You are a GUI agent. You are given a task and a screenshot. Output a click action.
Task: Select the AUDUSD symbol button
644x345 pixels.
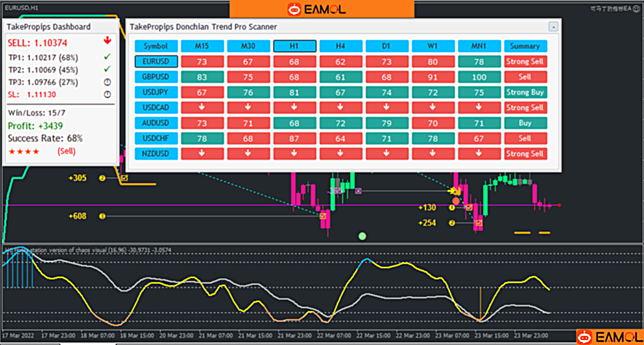pyautogui.click(x=156, y=123)
